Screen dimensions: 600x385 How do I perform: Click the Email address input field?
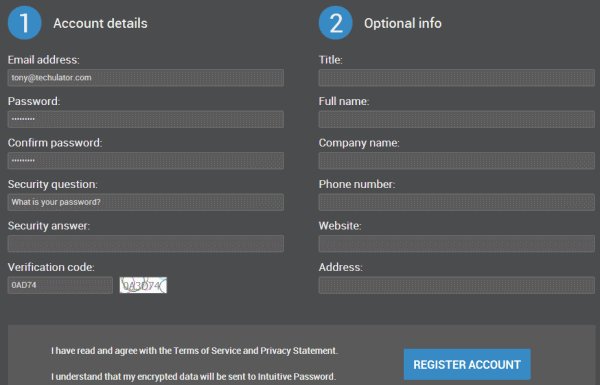pyautogui.click(x=146, y=78)
